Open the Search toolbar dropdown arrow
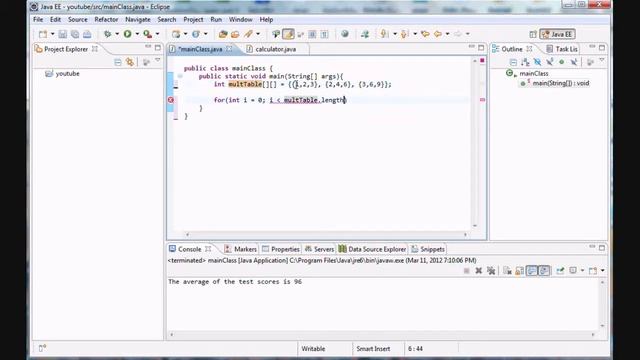Screen dimensions: 640x360 coord(258,34)
